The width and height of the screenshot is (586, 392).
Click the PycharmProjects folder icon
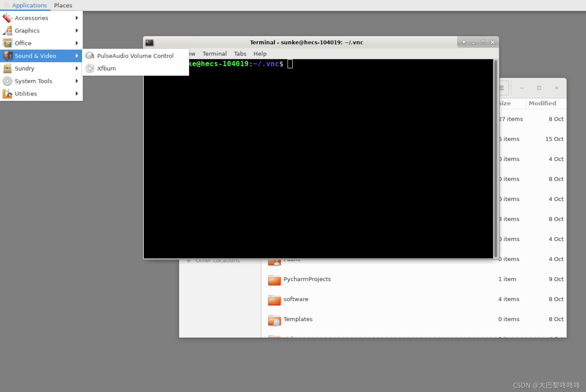274,280
